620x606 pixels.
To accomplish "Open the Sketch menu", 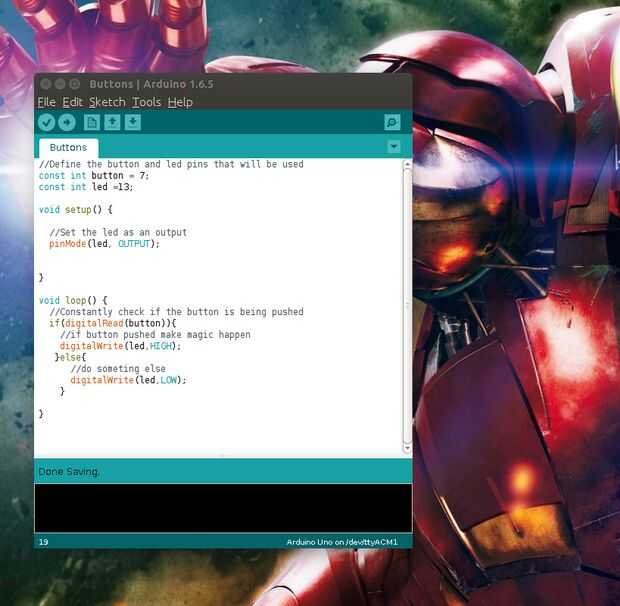I will [107, 102].
